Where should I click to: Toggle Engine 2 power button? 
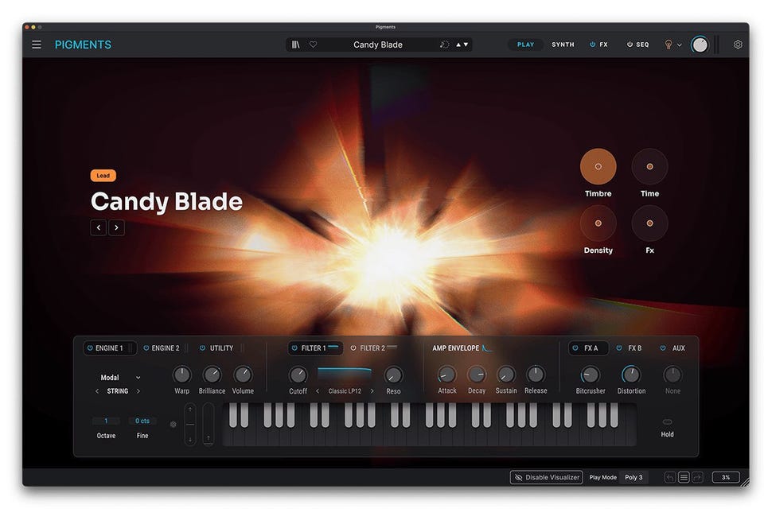146,348
